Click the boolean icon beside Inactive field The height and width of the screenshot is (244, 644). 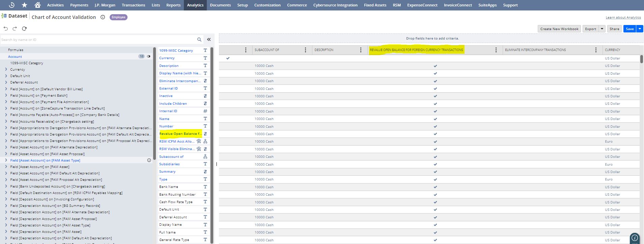[x=205, y=96]
